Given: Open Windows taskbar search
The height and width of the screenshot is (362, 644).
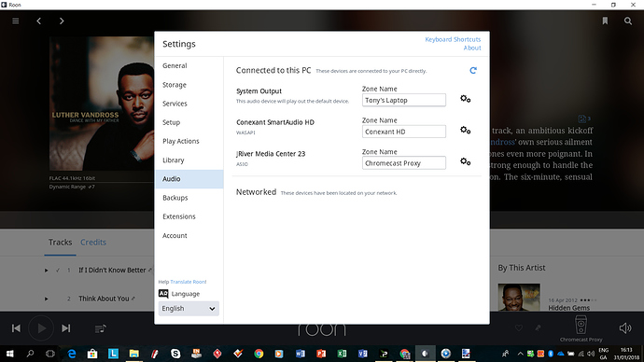Looking at the screenshot, I should (30, 354).
